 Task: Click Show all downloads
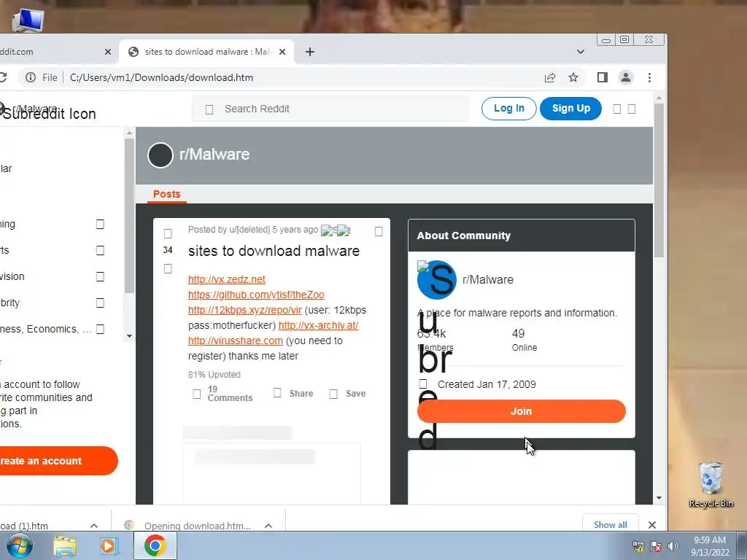coord(611,525)
